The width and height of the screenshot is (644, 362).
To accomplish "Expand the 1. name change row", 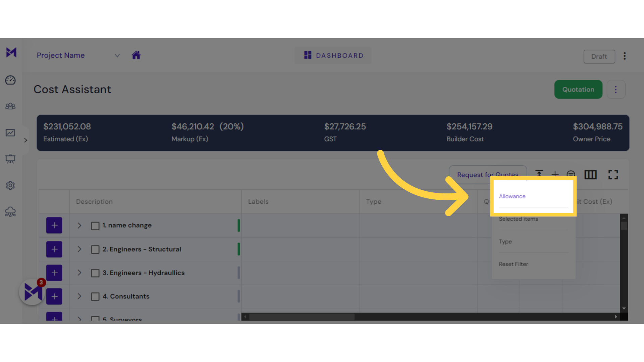I will (79, 226).
